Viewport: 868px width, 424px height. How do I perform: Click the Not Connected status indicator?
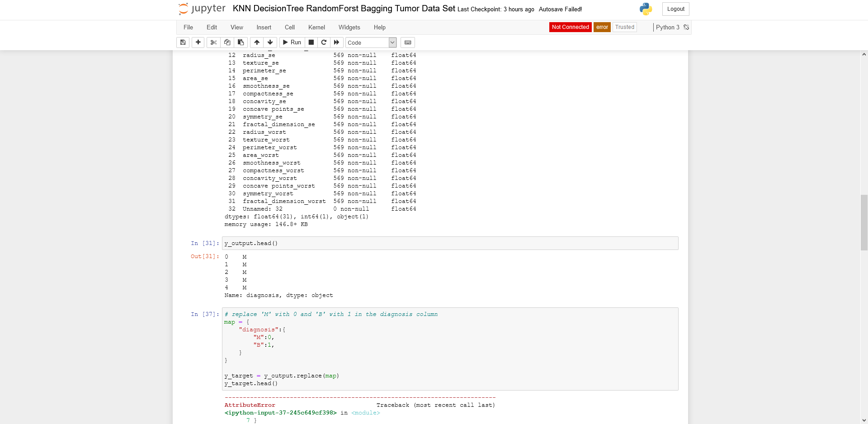tap(570, 27)
